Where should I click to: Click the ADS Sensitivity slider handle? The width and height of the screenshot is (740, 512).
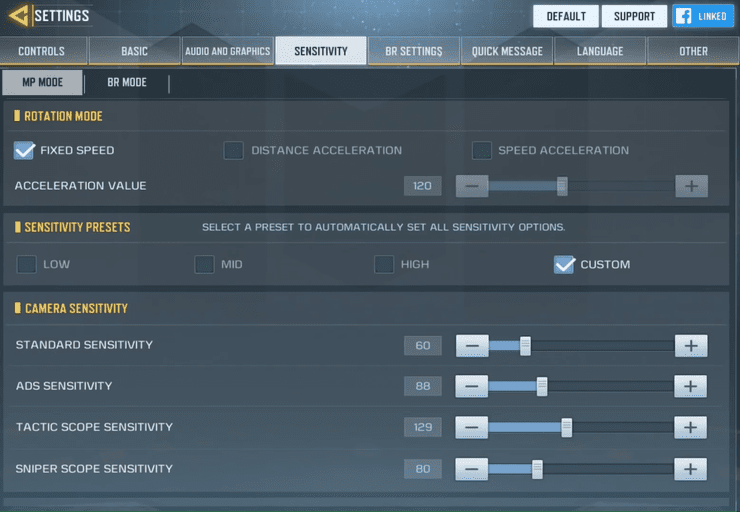click(x=542, y=386)
